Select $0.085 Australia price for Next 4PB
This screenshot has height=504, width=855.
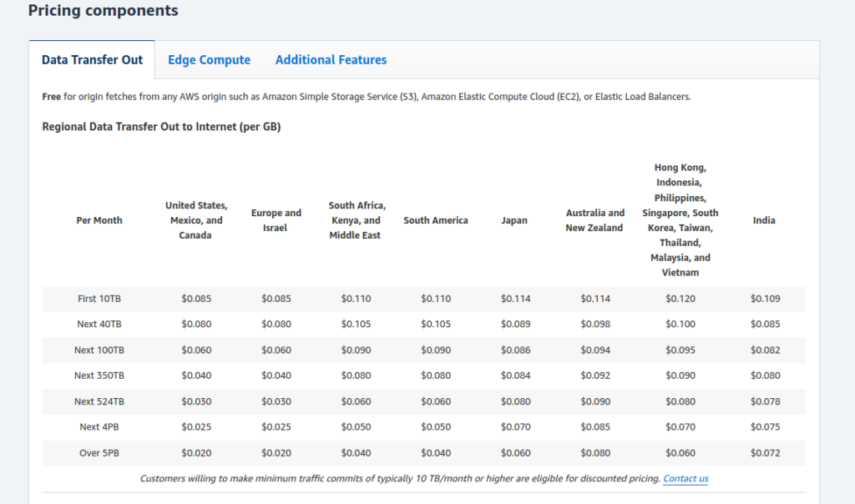click(594, 426)
